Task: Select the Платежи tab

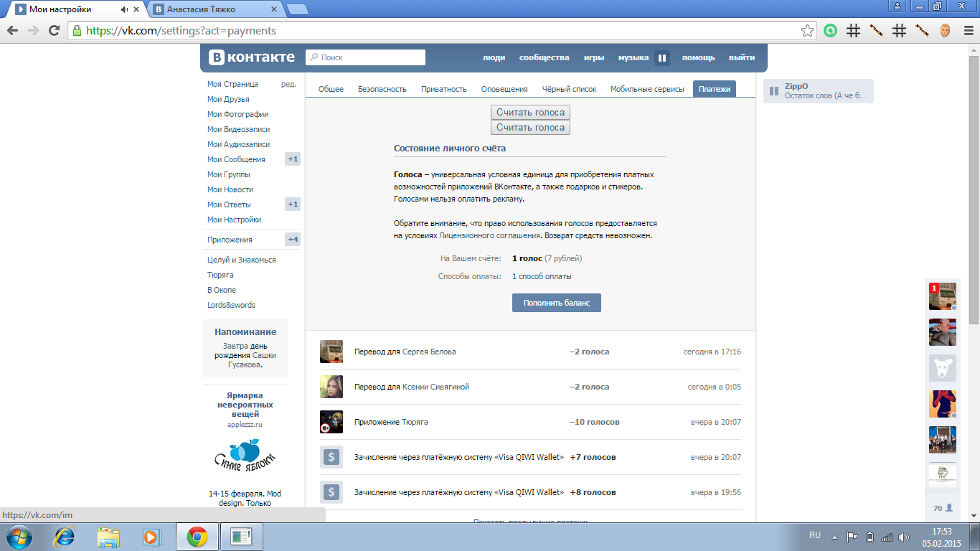Action: 715,89
